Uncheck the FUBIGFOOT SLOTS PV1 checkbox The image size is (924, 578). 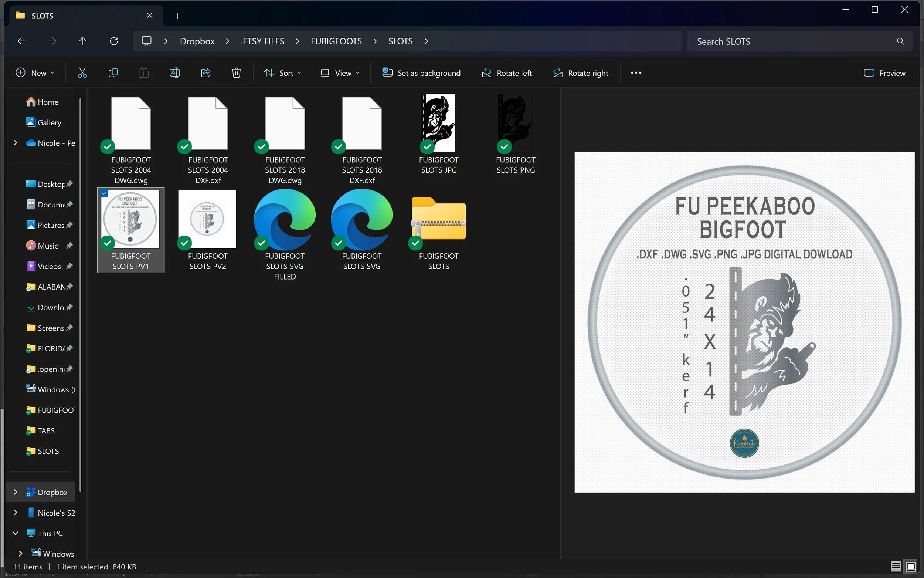104,193
